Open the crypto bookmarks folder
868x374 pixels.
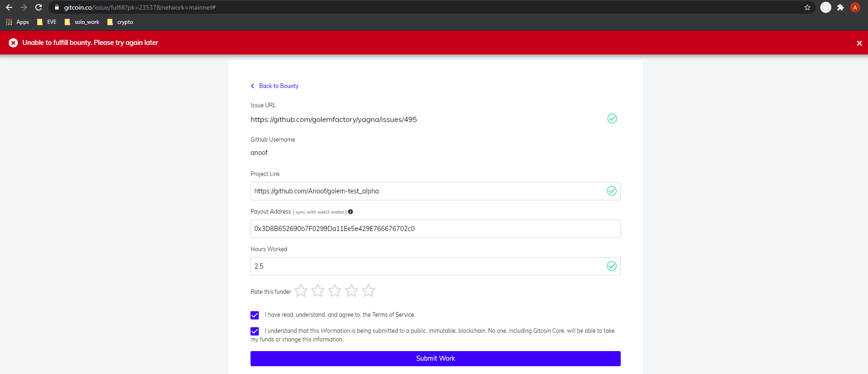(120, 22)
